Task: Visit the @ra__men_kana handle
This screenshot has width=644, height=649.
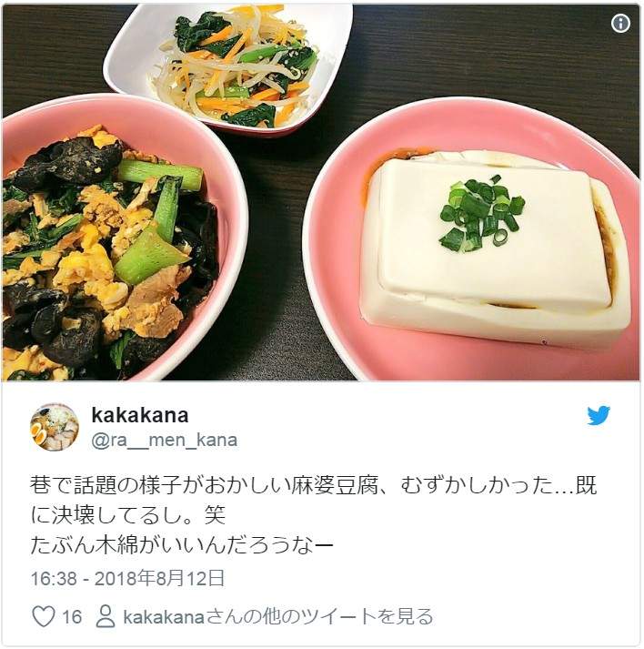Action: [165, 441]
